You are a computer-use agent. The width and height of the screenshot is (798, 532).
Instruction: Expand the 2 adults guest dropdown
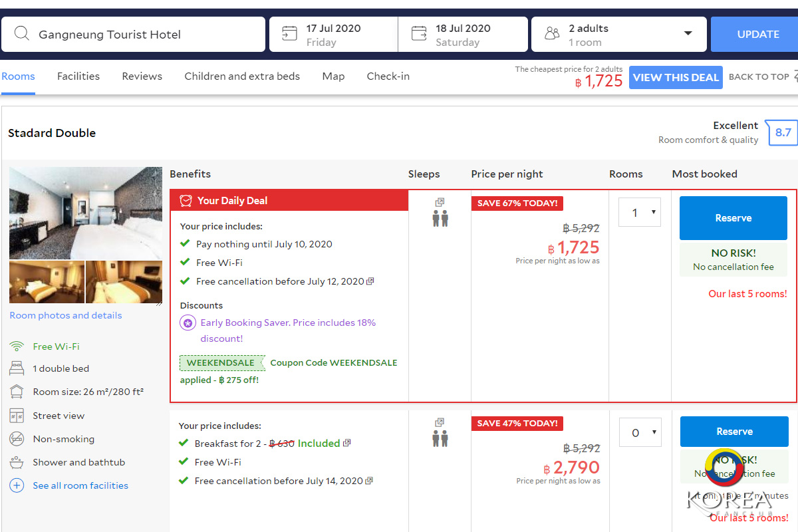click(x=688, y=34)
